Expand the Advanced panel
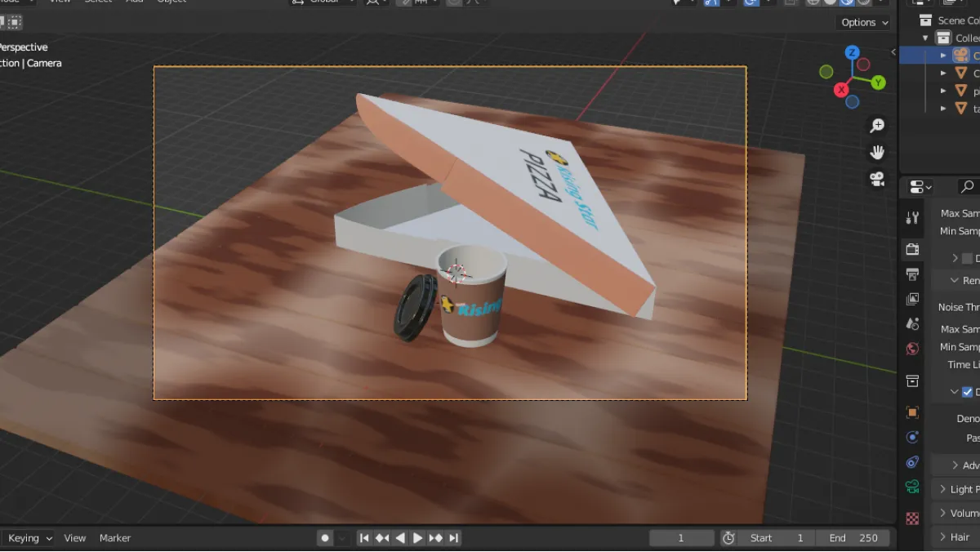980x552 pixels. pyautogui.click(x=956, y=465)
